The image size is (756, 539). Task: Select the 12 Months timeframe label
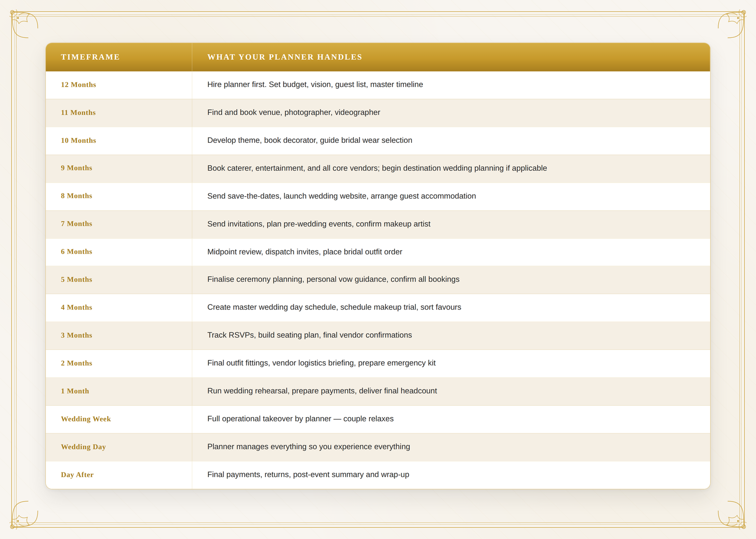[78, 85]
